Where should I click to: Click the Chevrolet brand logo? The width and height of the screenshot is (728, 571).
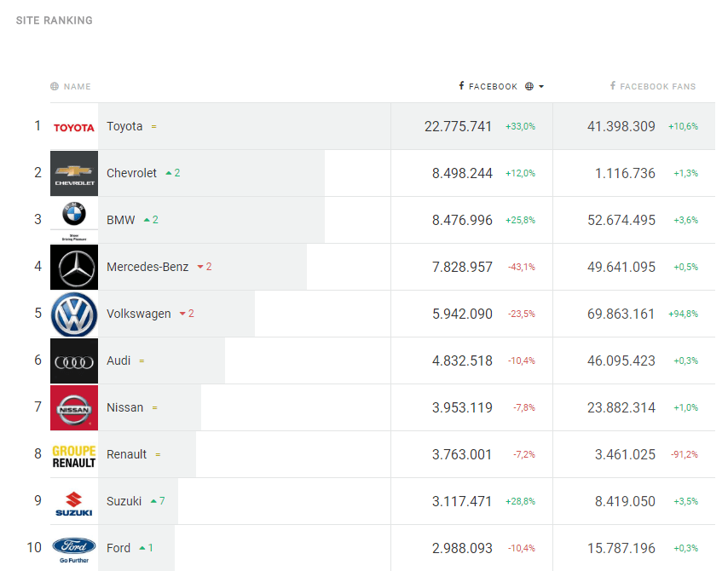click(74, 173)
